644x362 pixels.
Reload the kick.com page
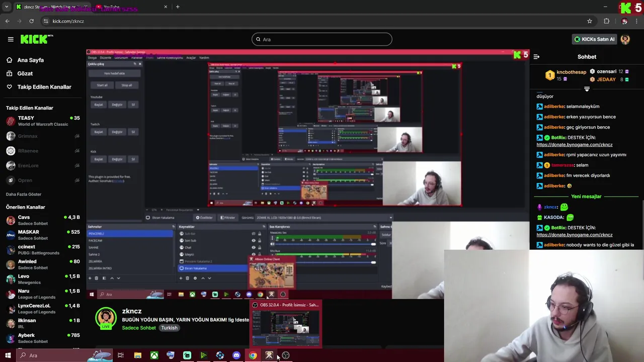(31, 21)
